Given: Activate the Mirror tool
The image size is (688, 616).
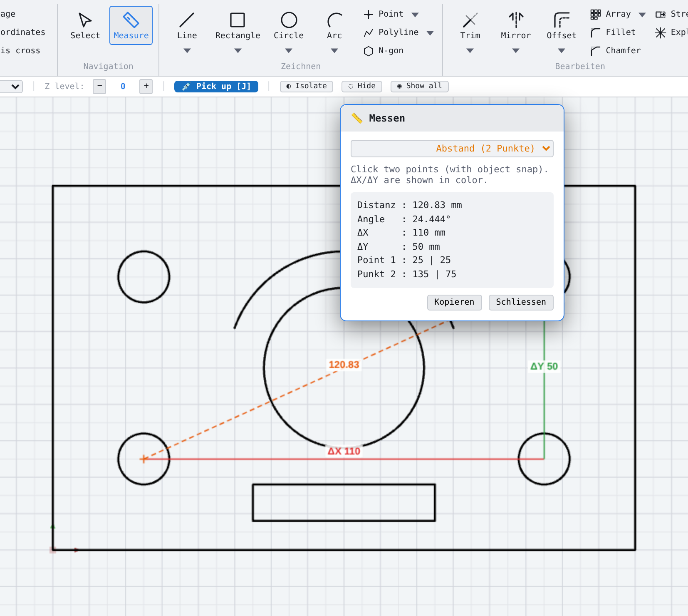Looking at the screenshot, I should 516,25.
